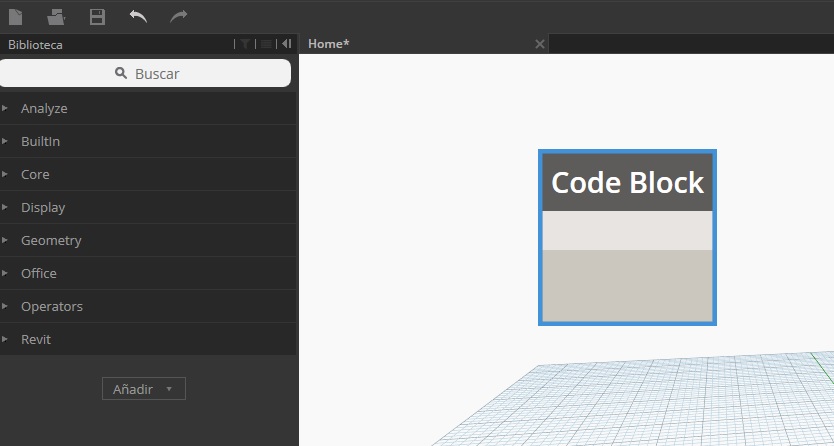Expand the Core library category
This screenshot has height=446, width=834.
pos(35,175)
